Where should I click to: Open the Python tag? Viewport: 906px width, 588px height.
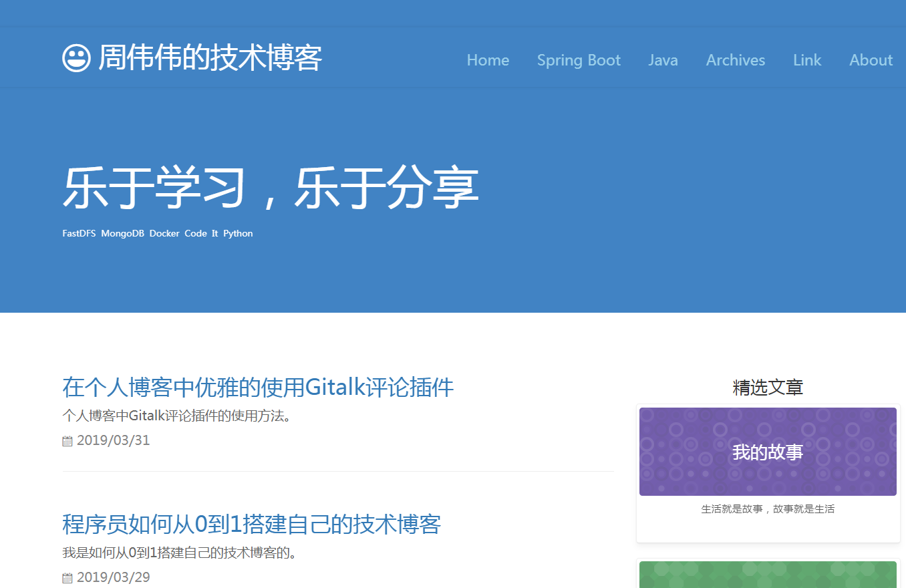click(x=238, y=233)
